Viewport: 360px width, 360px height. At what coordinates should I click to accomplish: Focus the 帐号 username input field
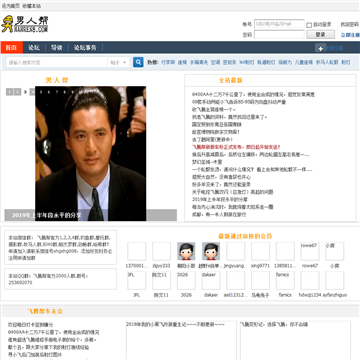pos(279,24)
